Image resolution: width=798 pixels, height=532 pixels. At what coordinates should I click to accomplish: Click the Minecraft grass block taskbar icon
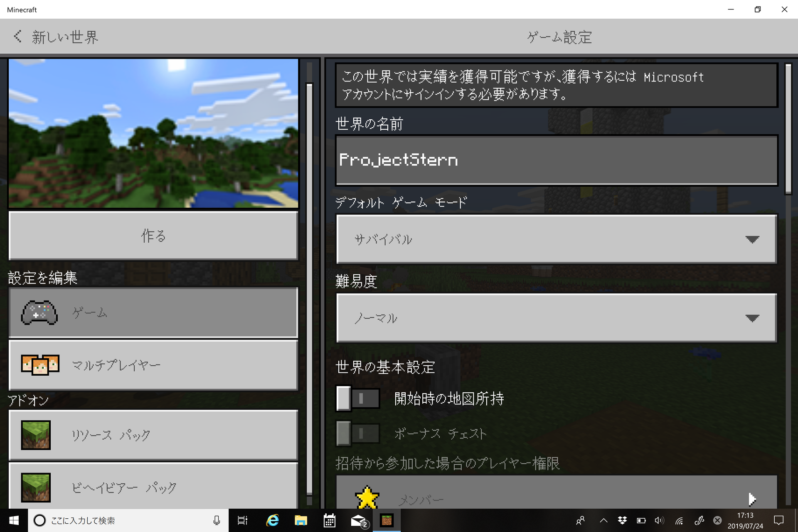[387, 520]
